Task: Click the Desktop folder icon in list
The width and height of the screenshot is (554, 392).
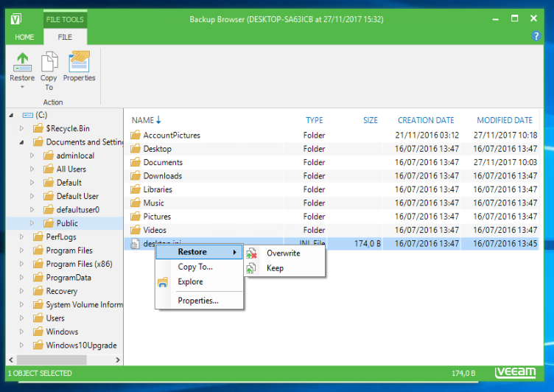Action: point(135,148)
